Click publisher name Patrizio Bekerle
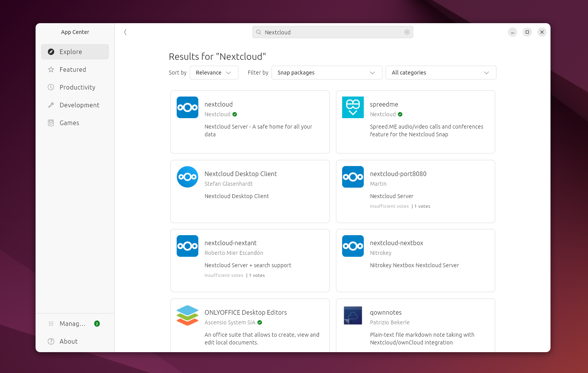 click(x=390, y=322)
